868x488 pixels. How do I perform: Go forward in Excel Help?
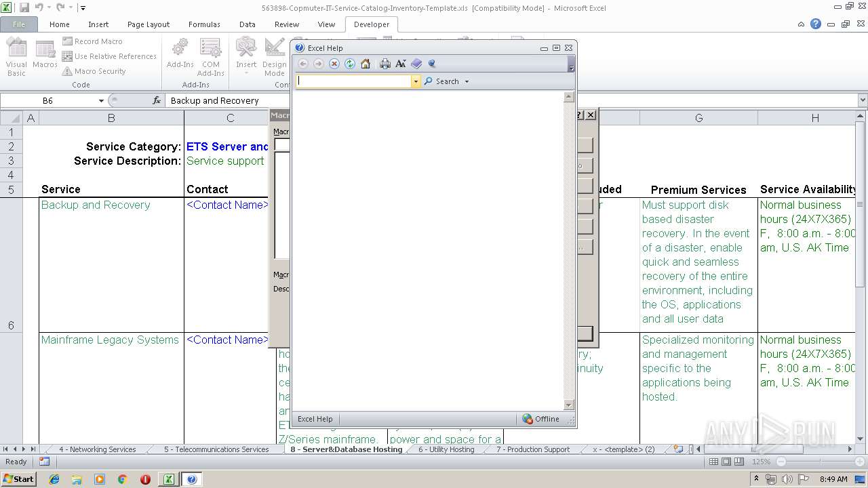click(318, 64)
